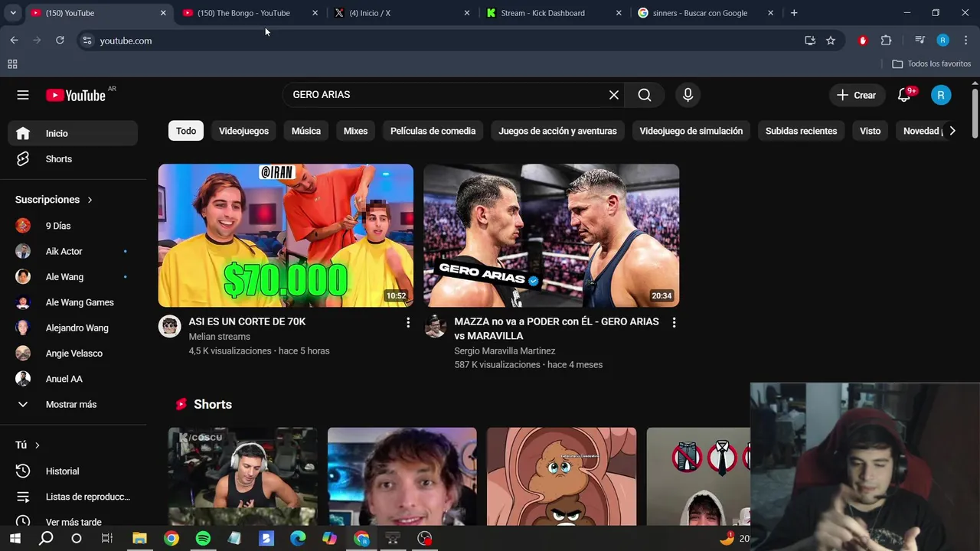Open Angie Velasco subscription
Viewport: 980px width, 551px height.
tap(73, 354)
